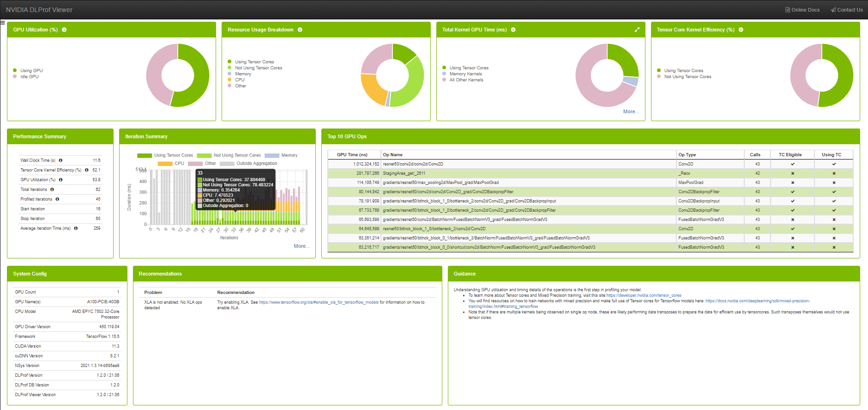
Task: Toggle the Idle GPU legend entry
Action: click(29, 77)
